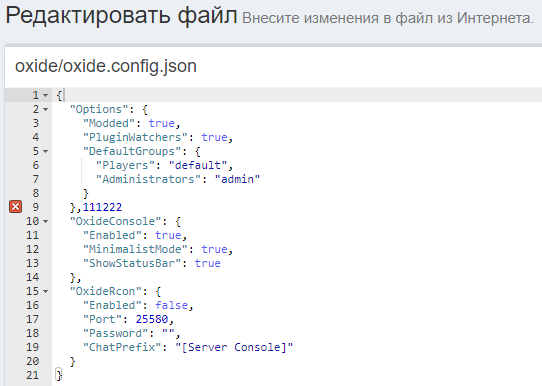Collapse the "Options" block fold arrow

46,110
